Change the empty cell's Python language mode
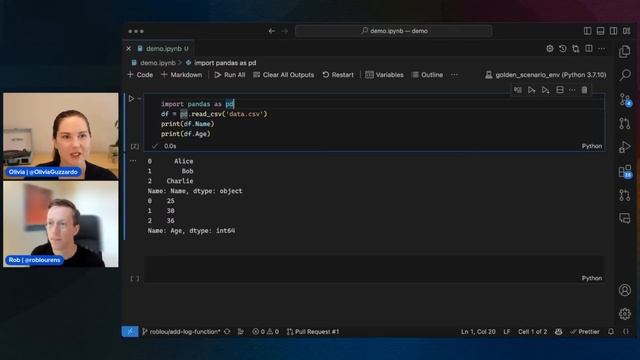640x360 pixels. (x=591, y=278)
